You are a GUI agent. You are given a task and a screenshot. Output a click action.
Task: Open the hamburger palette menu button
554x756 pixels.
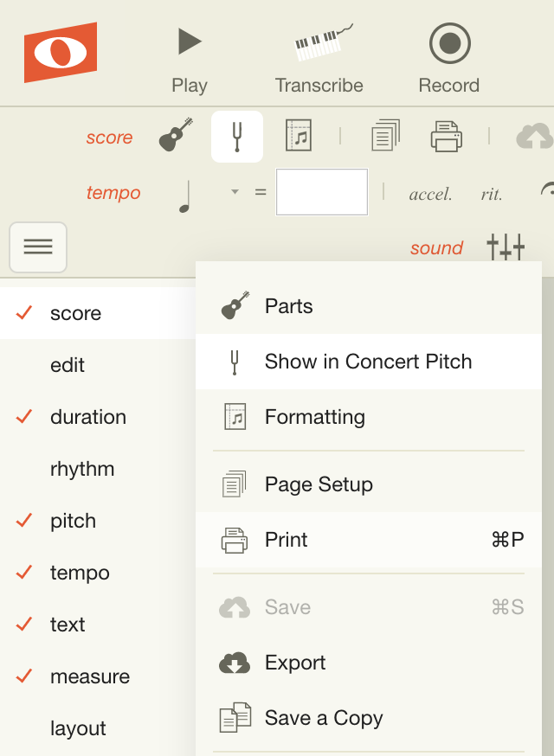point(38,247)
